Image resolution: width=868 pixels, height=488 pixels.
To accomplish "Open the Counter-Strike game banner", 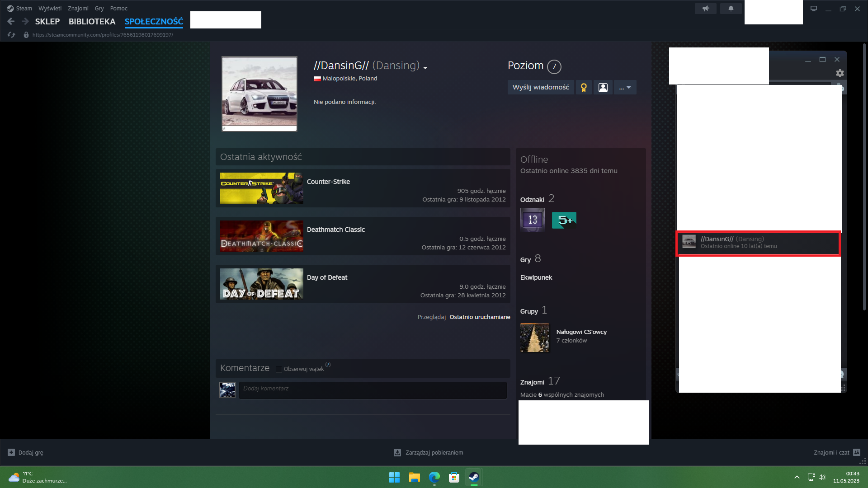I will tap(261, 188).
